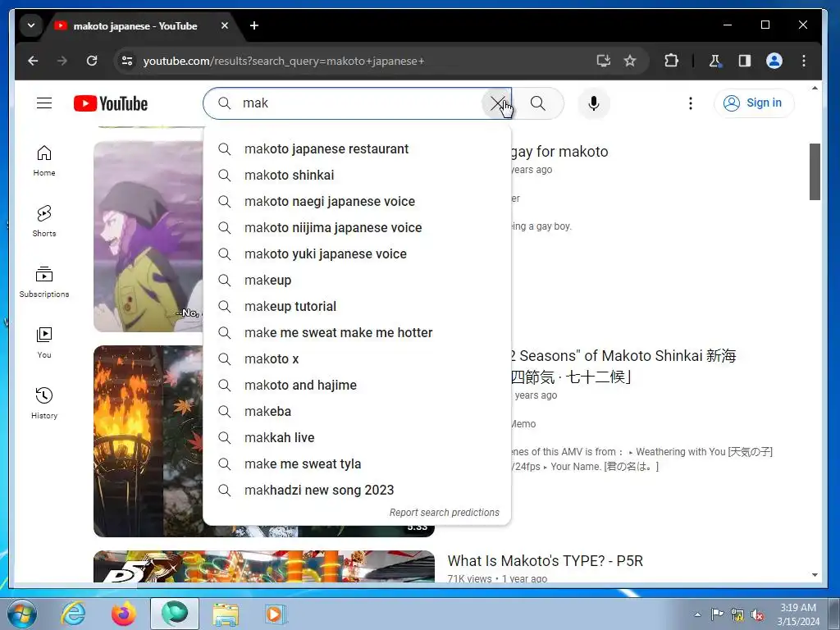
Task: Open the anime character video thumbnail
Action: click(x=148, y=236)
